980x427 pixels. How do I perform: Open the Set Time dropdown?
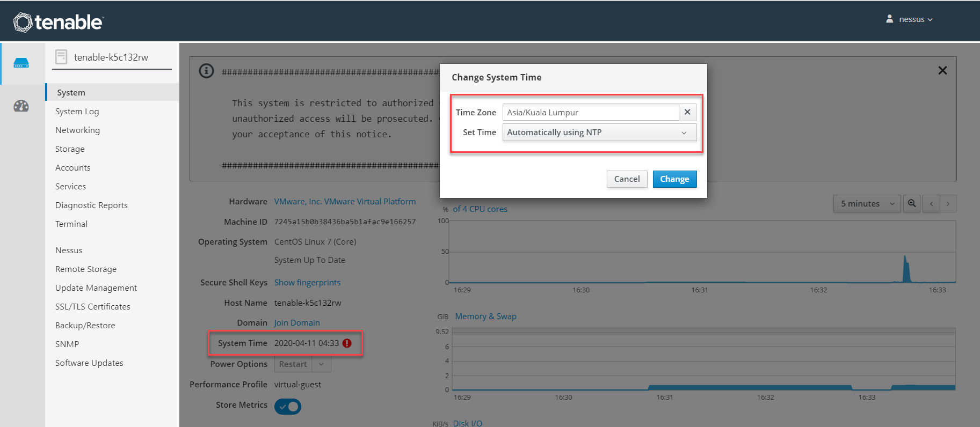(x=599, y=132)
